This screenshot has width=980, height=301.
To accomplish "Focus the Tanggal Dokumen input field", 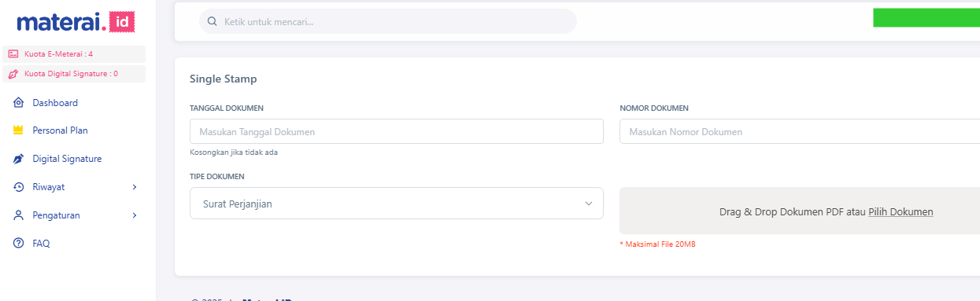I will (397, 132).
